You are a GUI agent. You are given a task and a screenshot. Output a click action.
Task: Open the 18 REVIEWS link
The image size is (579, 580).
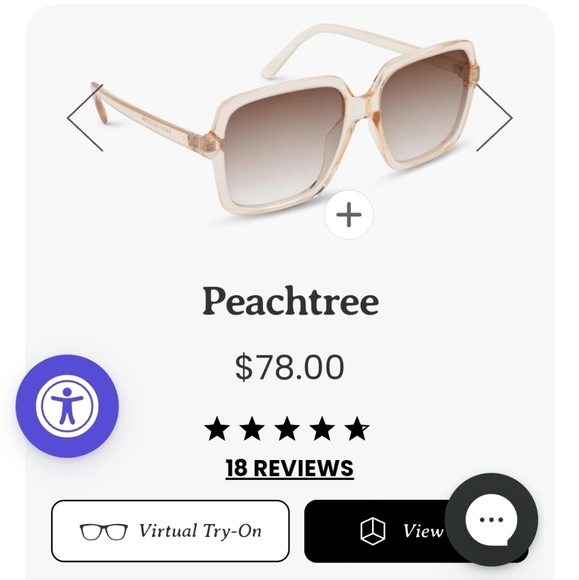pyautogui.click(x=290, y=469)
